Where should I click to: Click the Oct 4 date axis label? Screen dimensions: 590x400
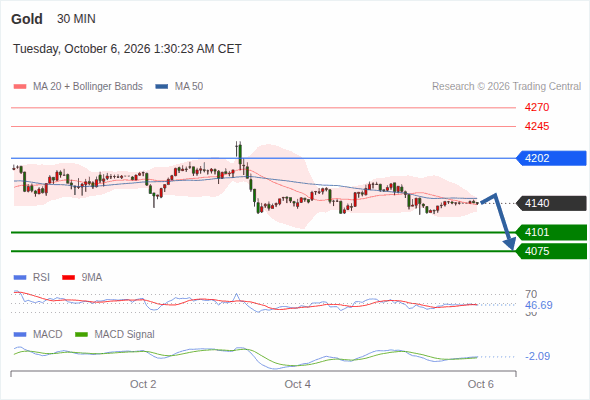tap(298, 384)
